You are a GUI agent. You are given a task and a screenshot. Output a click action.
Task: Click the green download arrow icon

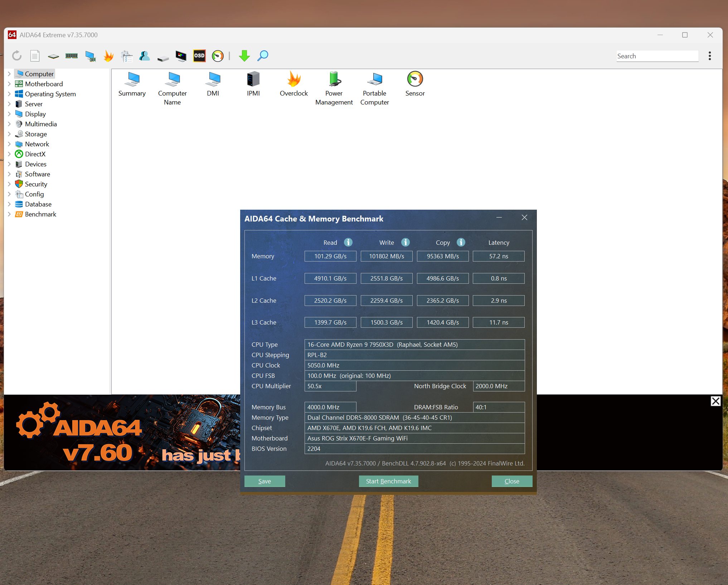pos(244,56)
